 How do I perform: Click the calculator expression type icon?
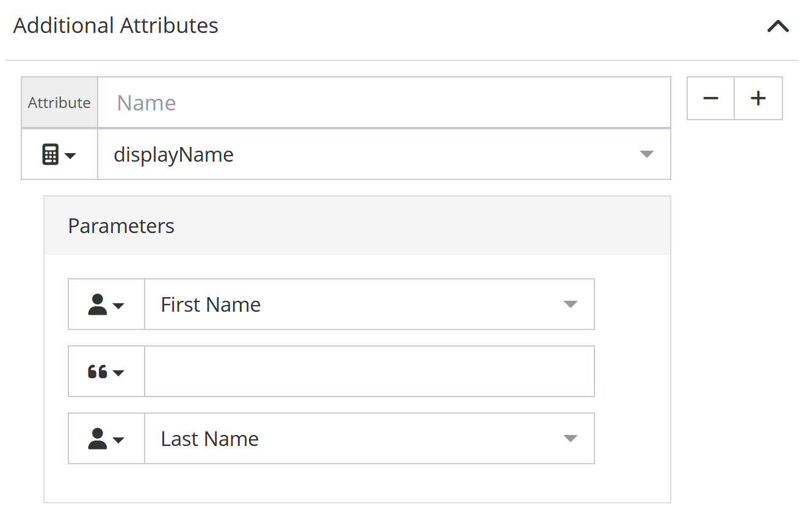(x=50, y=155)
